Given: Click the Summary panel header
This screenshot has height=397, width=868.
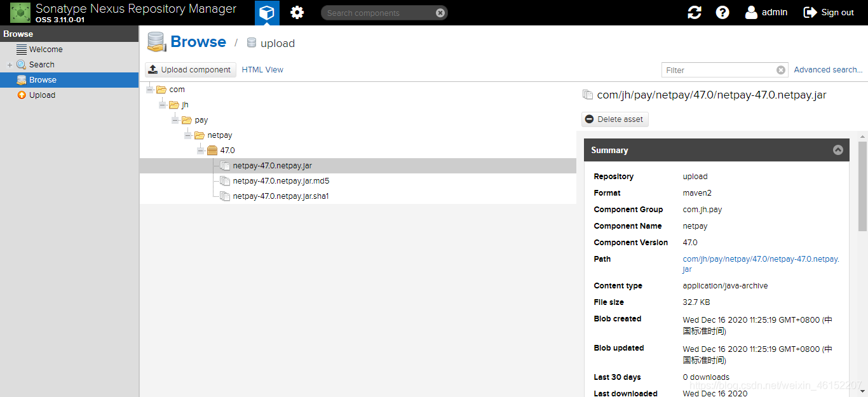Looking at the screenshot, I should pos(716,150).
